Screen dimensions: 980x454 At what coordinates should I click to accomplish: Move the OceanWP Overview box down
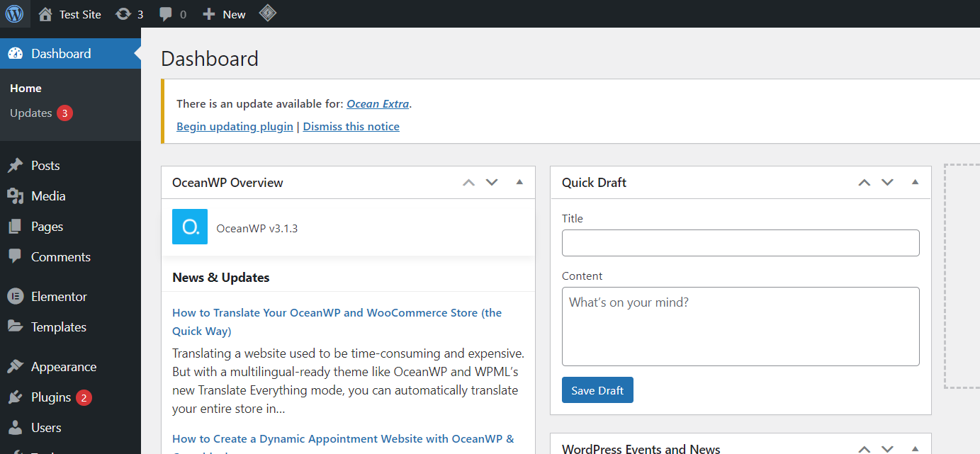point(492,182)
